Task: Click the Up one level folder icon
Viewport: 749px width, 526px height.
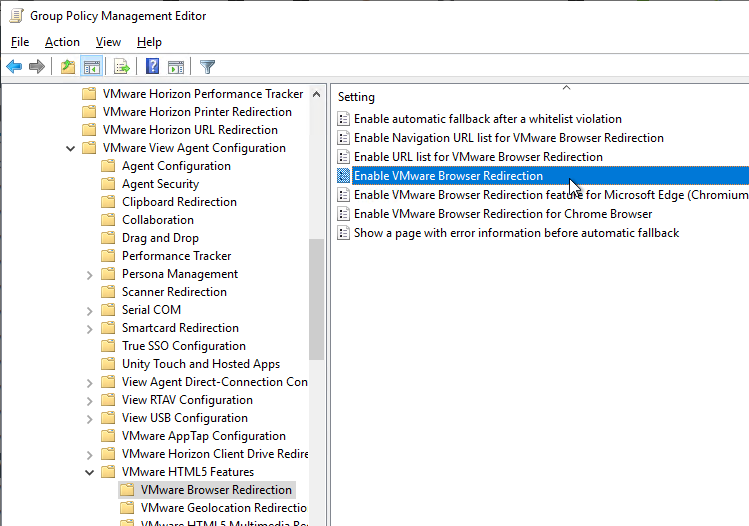Action: 68,66
